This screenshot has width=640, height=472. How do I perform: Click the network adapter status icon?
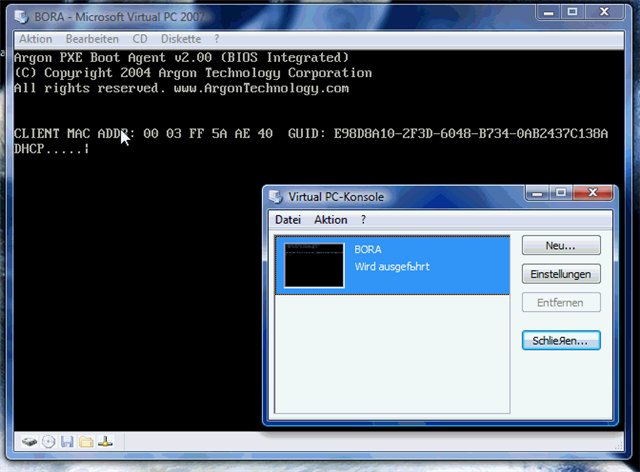coord(105,442)
